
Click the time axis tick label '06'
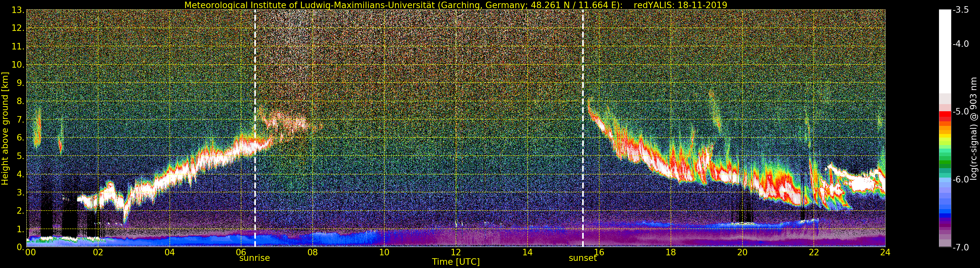click(241, 252)
